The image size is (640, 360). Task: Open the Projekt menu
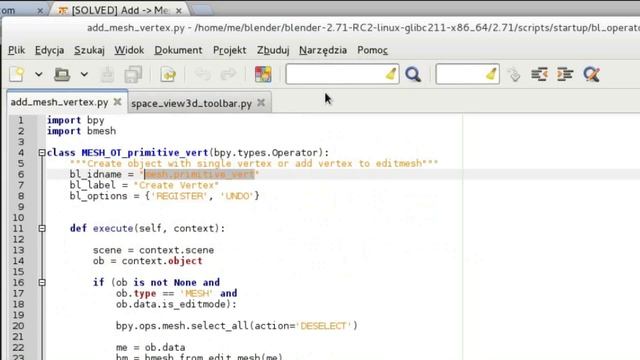(229, 50)
